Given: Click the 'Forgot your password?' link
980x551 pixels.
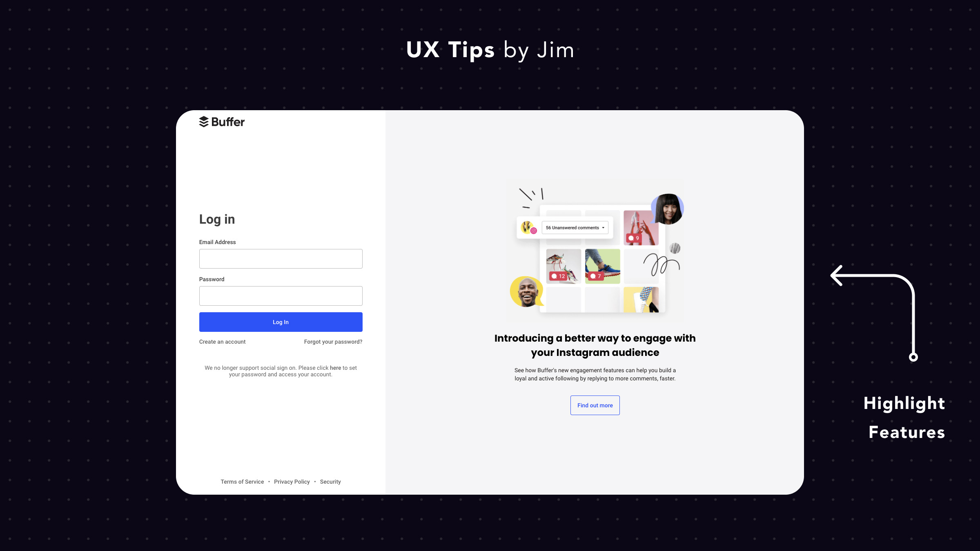Looking at the screenshot, I should click(333, 341).
